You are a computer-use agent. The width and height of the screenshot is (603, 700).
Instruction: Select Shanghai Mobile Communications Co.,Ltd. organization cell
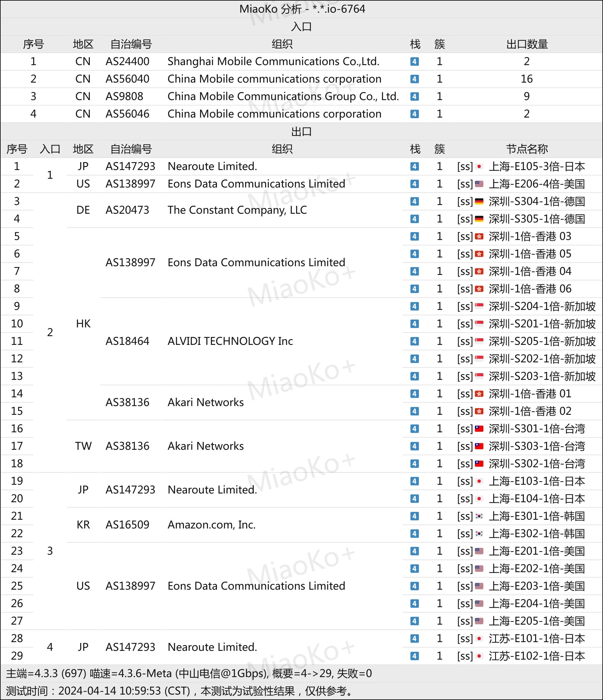[273, 61]
